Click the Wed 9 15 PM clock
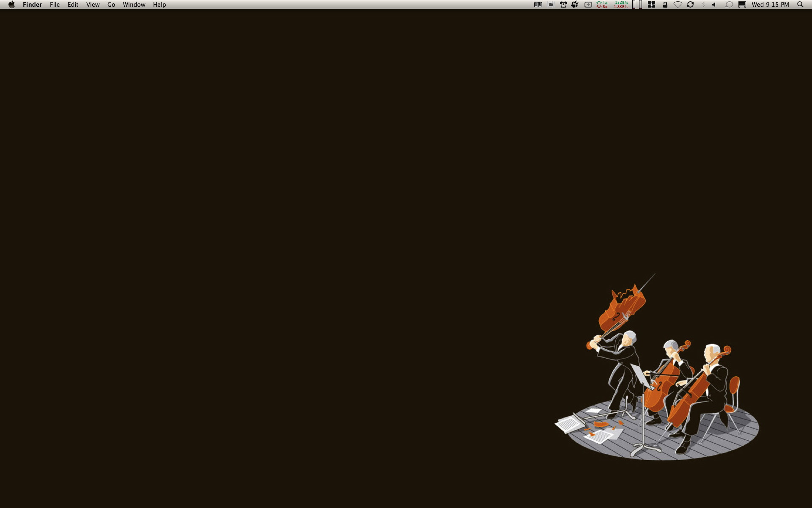 pos(770,5)
